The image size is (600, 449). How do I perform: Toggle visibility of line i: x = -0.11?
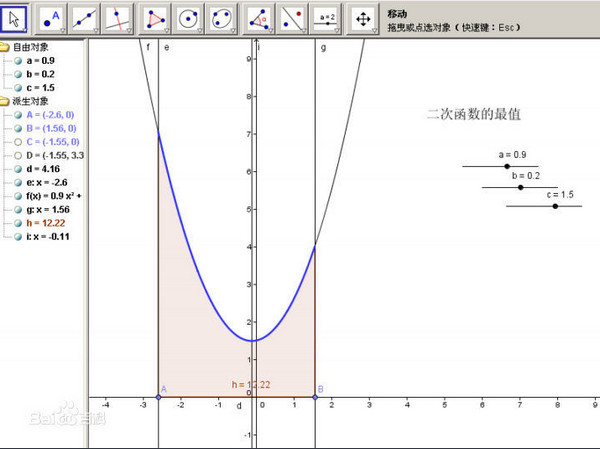(x=18, y=237)
